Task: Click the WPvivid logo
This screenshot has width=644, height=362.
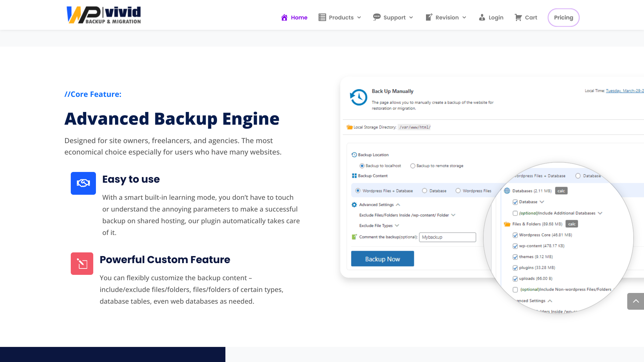Action: 103,15
